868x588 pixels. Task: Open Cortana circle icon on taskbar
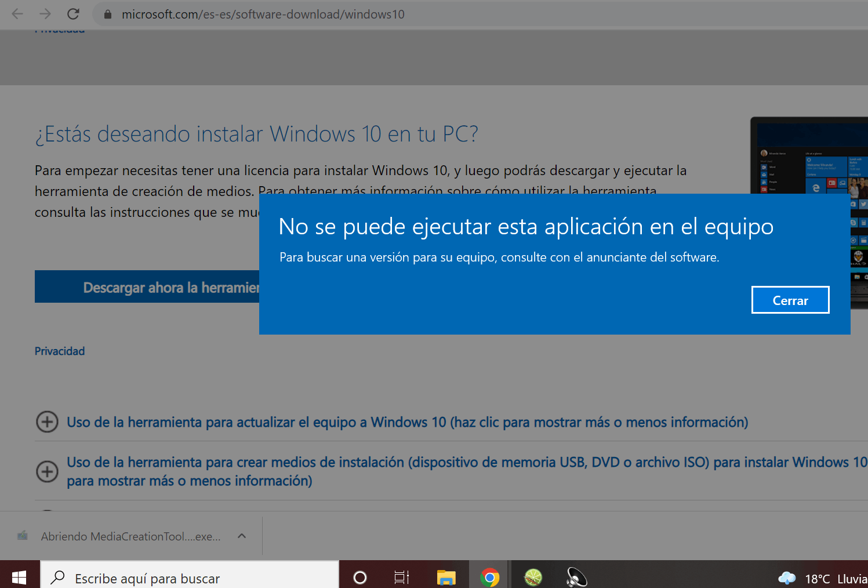click(360, 578)
